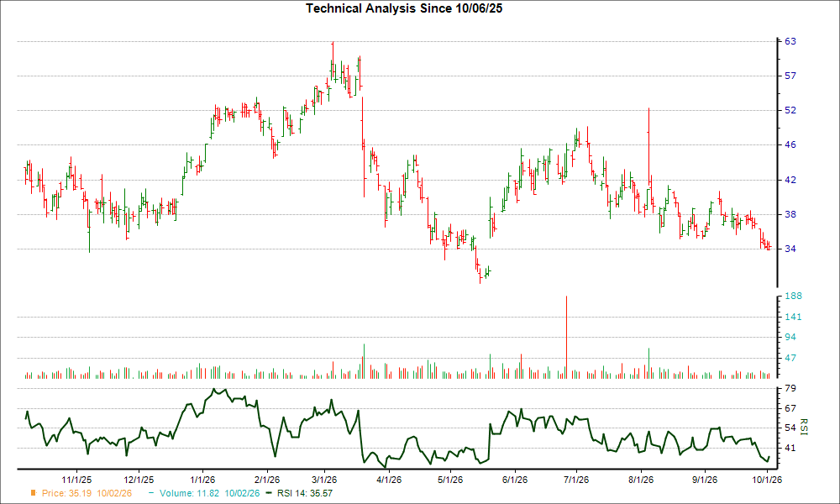
Task: Click the volume axis label 47
Action: pos(790,359)
